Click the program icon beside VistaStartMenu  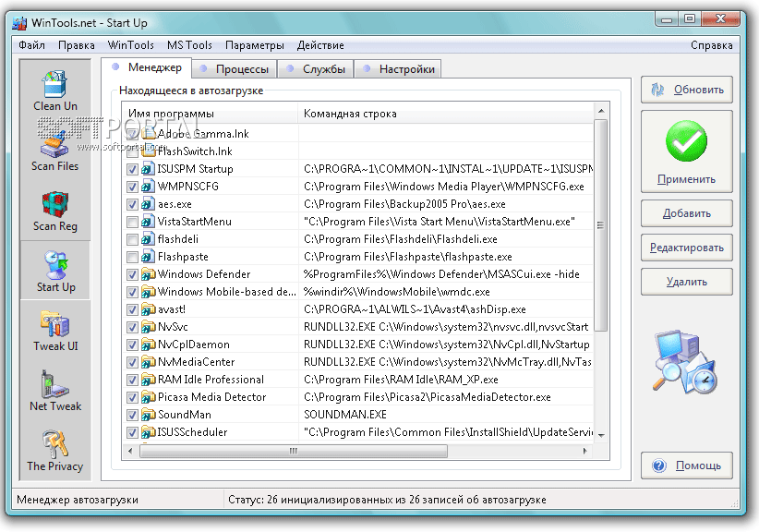pyautogui.click(x=148, y=222)
